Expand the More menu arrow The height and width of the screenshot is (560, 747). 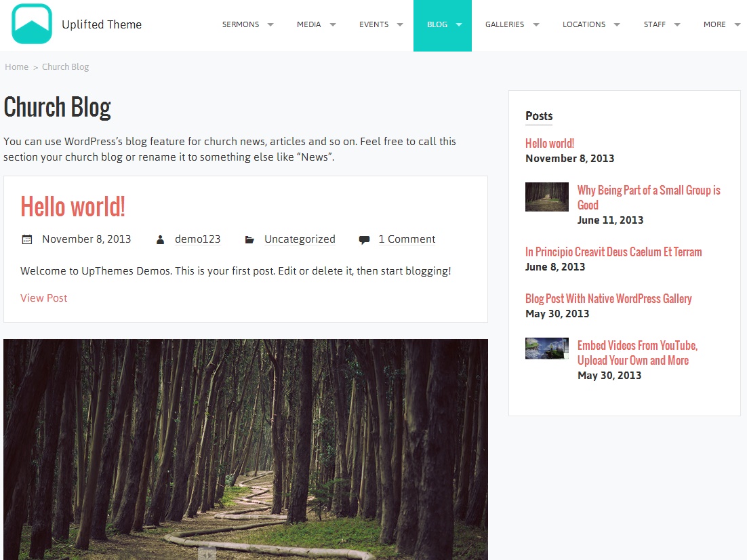(x=738, y=24)
